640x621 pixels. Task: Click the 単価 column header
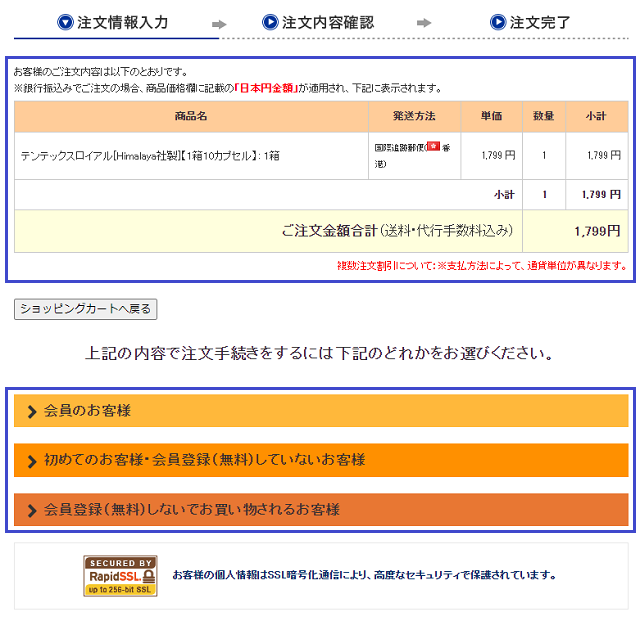coord(491,116)
